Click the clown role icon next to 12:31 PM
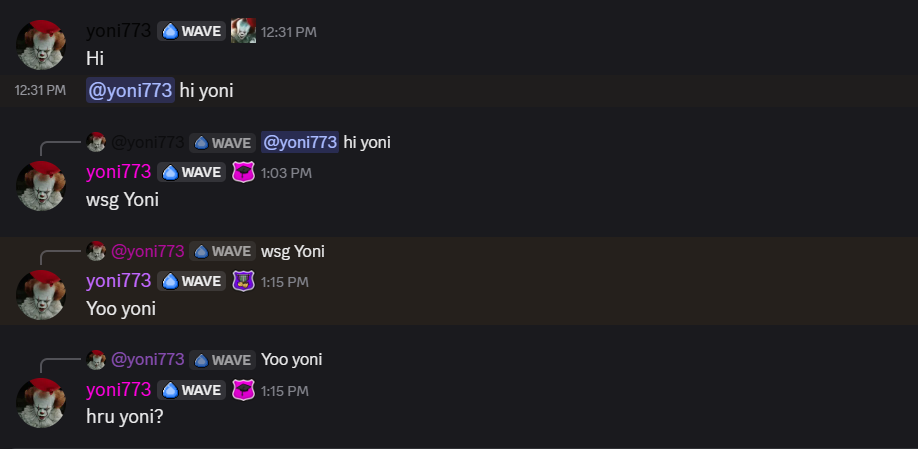 [x=243, y=30]
